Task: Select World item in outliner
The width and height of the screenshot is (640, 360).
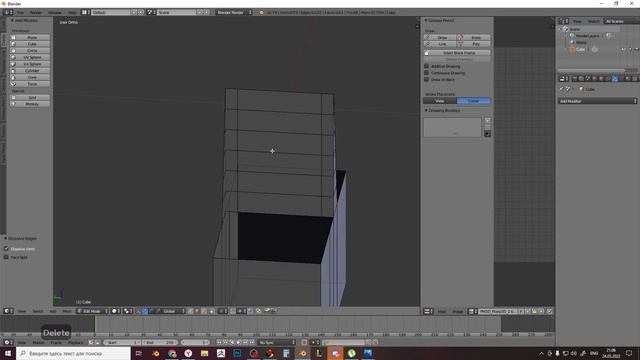Action: pyautogui.click(x=581, y=42)
